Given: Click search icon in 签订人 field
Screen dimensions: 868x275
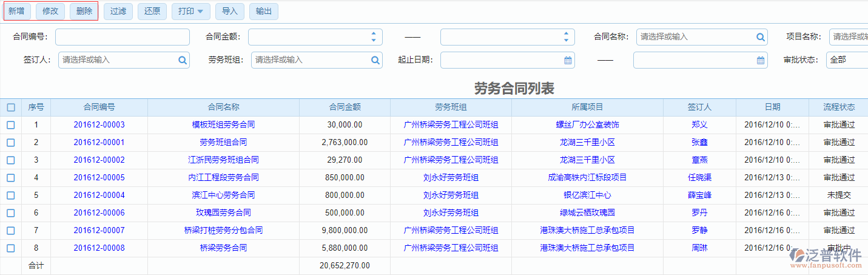Looking at the screenshot, I should [x=183, y=60].
